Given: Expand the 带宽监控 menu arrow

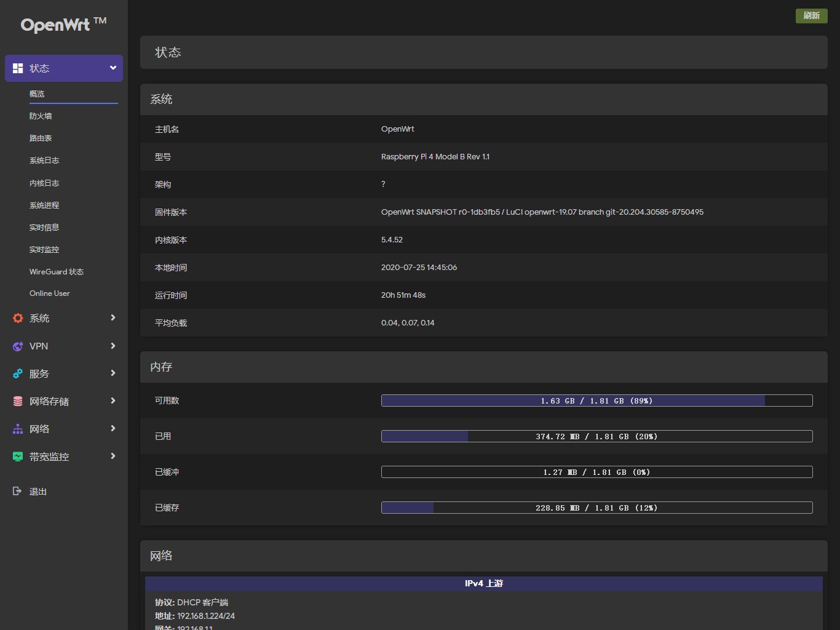Looking at the screenshot, I should (x=113, y=456).
